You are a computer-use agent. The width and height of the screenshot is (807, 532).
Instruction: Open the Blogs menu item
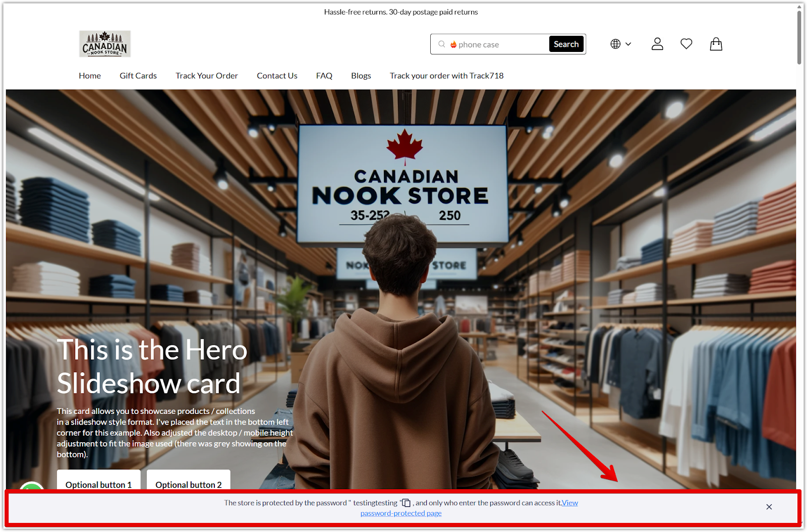coord(361,76)
